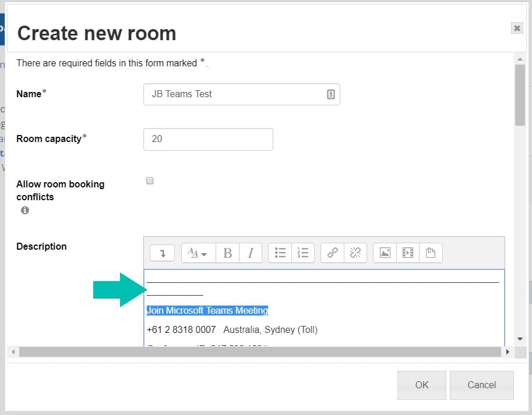Insert an unordered bullet list
The width and height of the screenshot is (532, 415).
coord(280,253)
